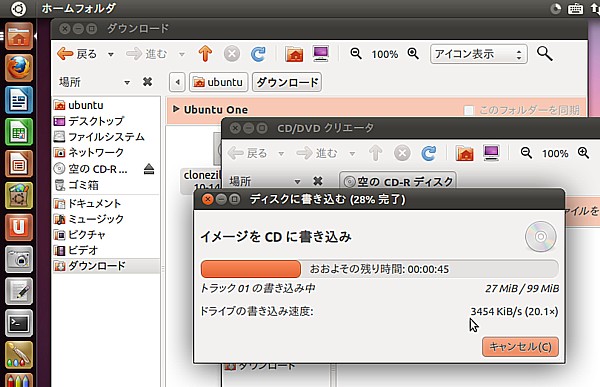
Task: Zoom in in CD/DVD クリエータ window
Action: click(584, 153)
